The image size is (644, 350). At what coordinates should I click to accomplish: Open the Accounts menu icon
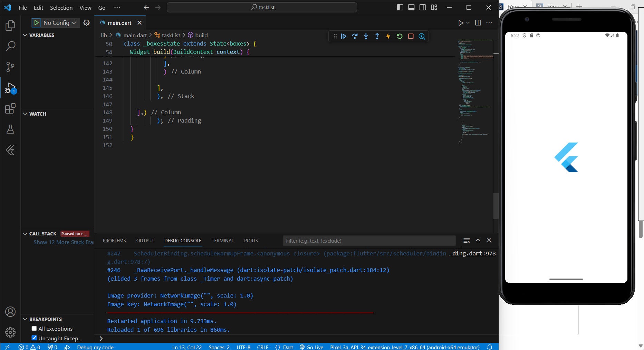(x=10, y=312)
